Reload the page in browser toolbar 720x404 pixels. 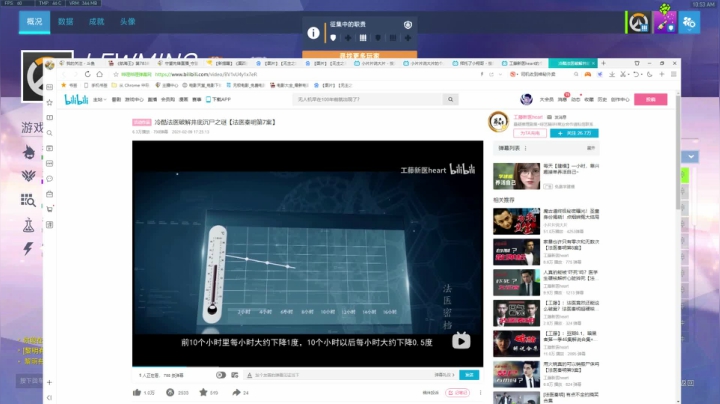[87, 74]
